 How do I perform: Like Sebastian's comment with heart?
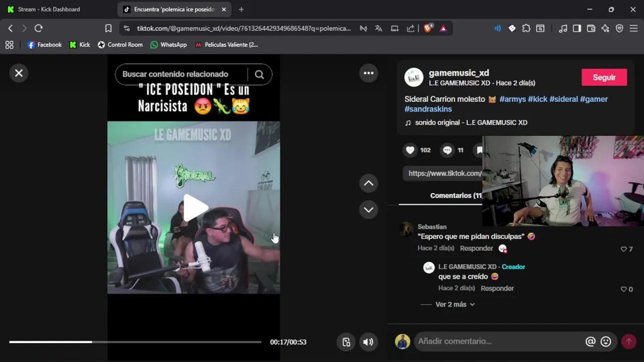pyautogui.click(x=624, y=249)
